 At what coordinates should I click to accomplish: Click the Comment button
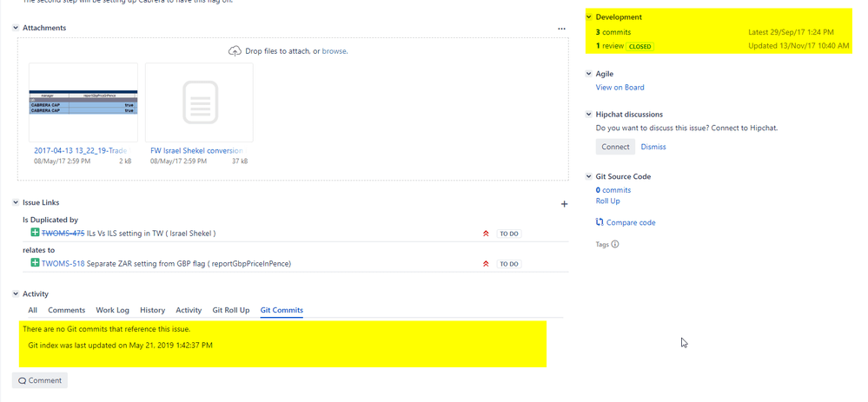click(x=40, y=380)
